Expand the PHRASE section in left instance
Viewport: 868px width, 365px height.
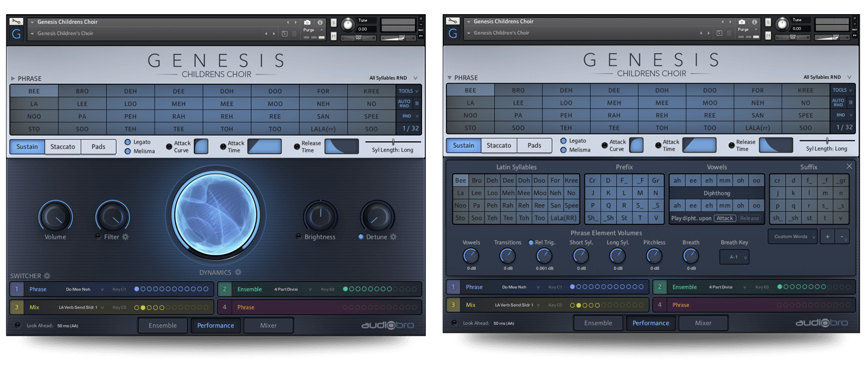tap(13, 79)
